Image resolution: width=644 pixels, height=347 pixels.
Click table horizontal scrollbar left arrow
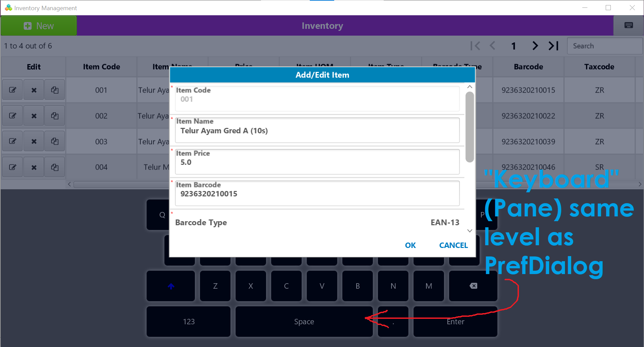point(69,184)
